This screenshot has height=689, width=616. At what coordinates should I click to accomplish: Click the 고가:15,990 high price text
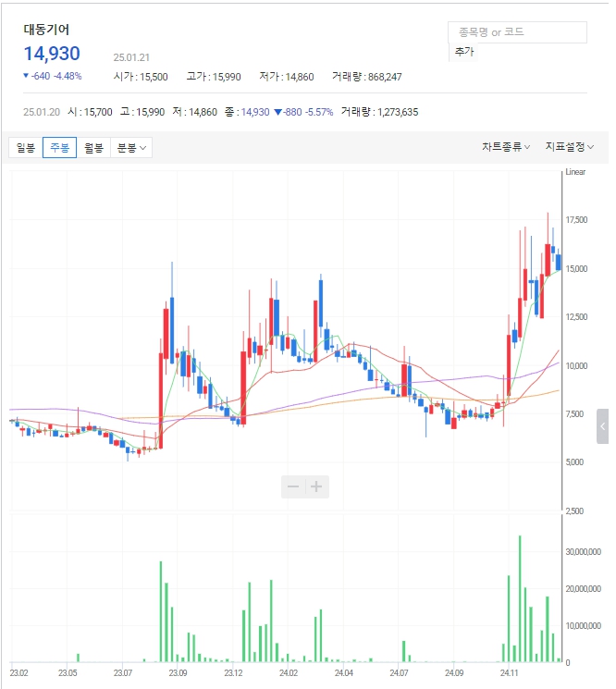214,77
